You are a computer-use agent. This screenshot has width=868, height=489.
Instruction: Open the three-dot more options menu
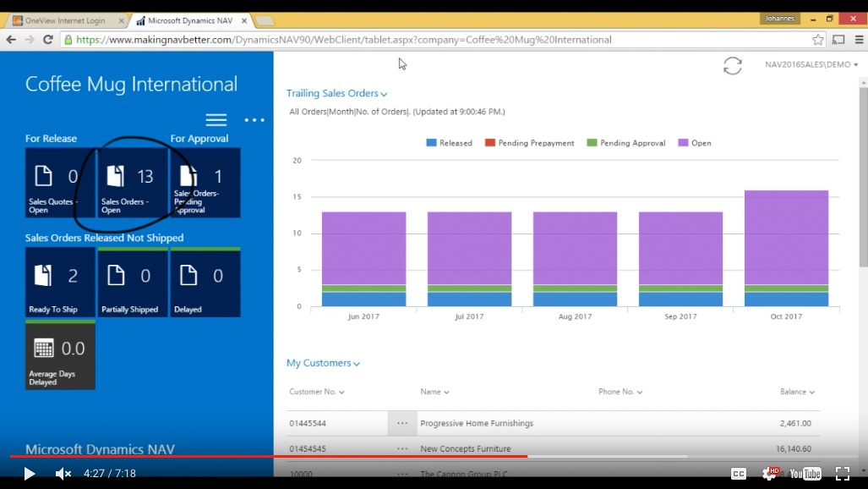coord(254,120)
